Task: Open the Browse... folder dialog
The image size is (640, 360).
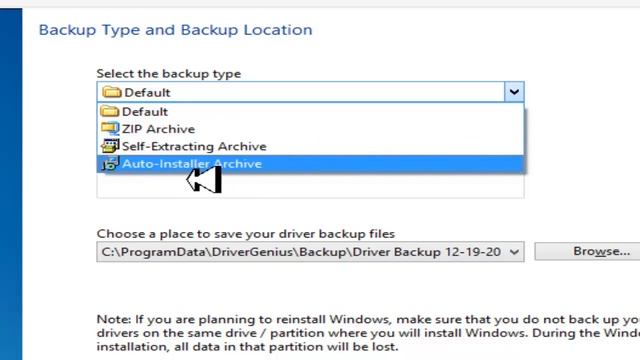Action: pyautogui.click(x=589, y=251)
